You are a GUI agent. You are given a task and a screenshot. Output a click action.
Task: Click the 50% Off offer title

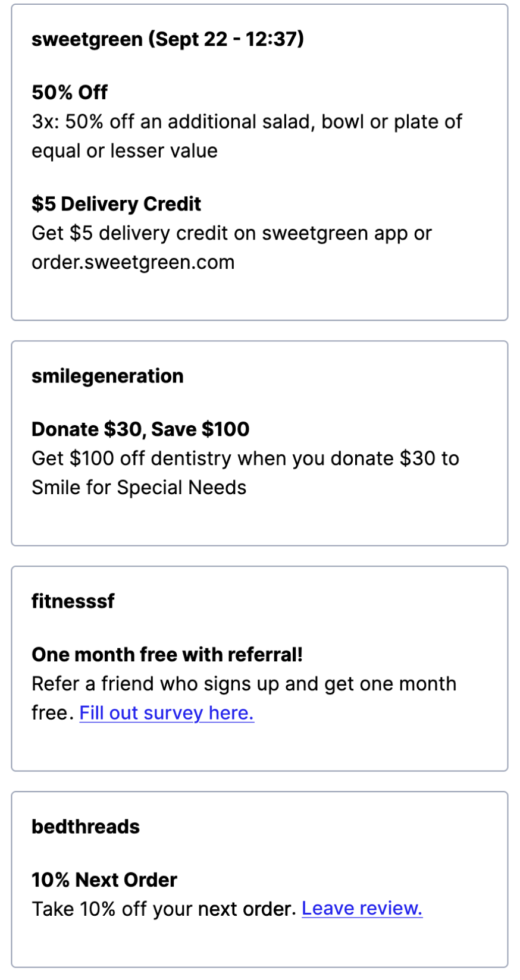(70, 93)
